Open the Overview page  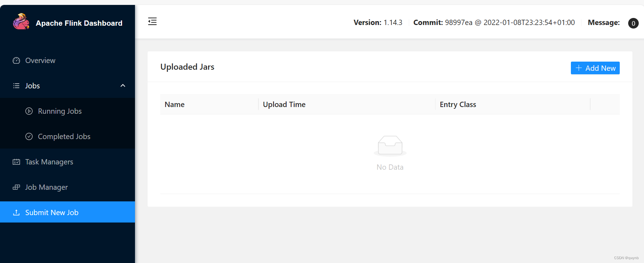tap(67, 61)
